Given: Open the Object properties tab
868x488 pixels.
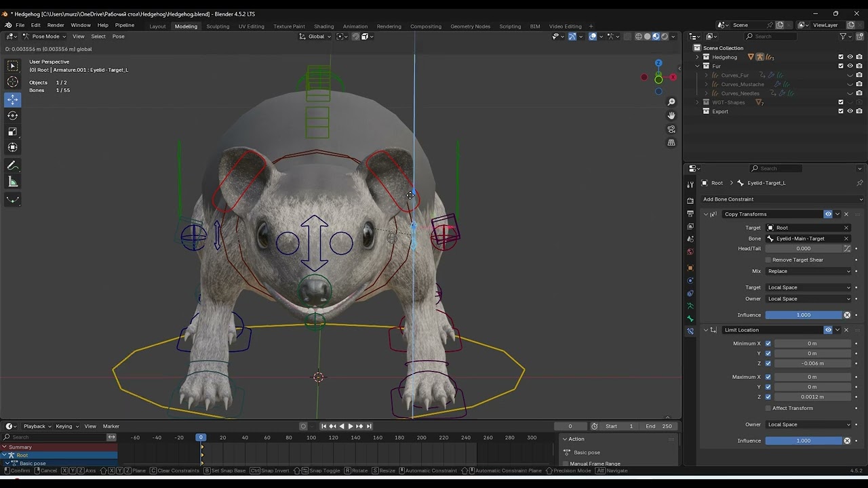Looking at the screenshot, I should point(690,268).
